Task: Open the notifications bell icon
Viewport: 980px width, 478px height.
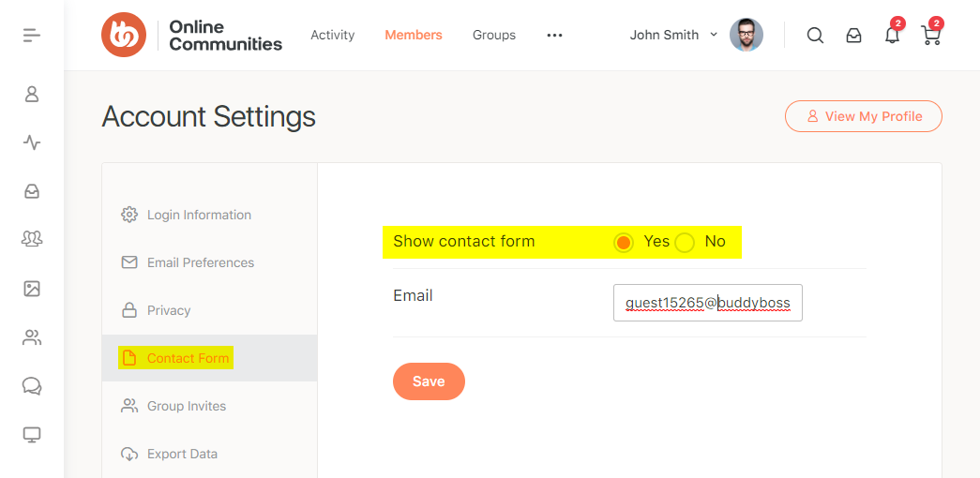Action: click(x=892, y=36)
